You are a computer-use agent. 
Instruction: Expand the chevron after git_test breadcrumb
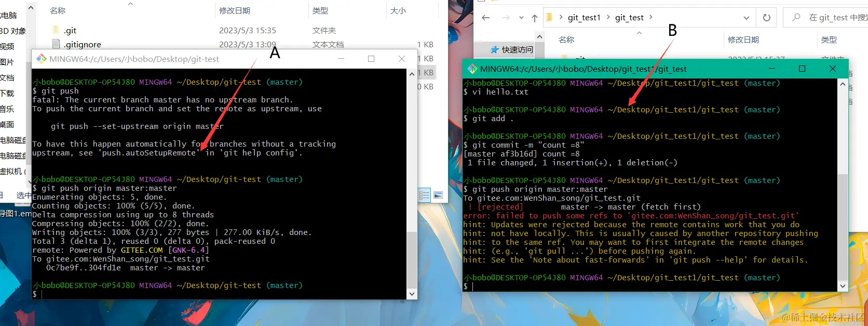[651, 18]
